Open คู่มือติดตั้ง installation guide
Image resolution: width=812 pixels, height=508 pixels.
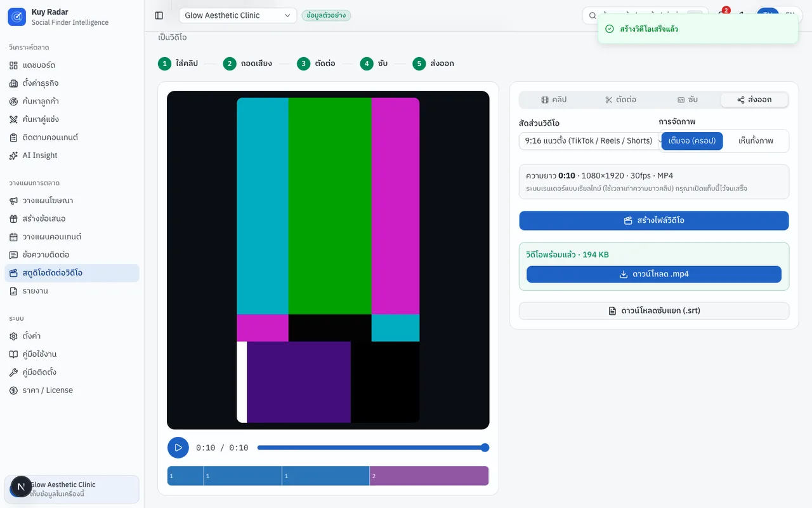[x=72, y=372]
